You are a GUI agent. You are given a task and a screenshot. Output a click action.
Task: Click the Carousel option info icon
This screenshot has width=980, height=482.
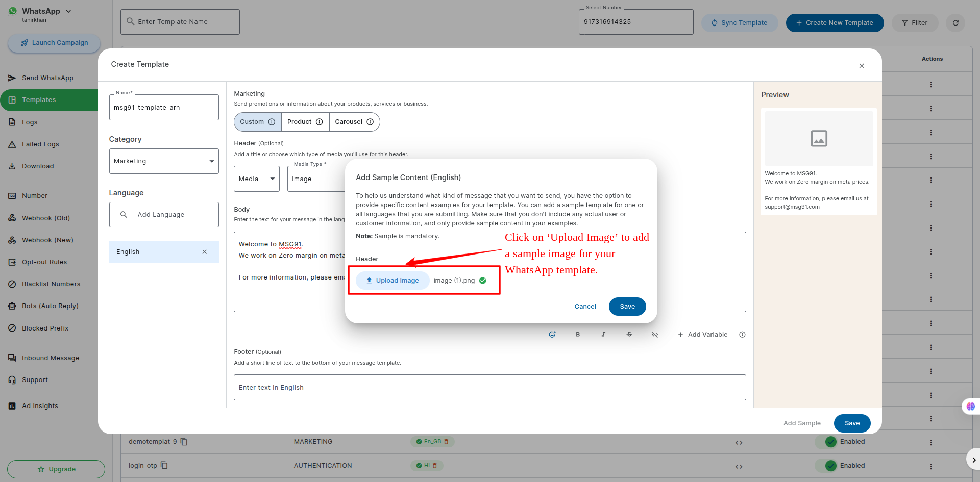click(370, 122)
